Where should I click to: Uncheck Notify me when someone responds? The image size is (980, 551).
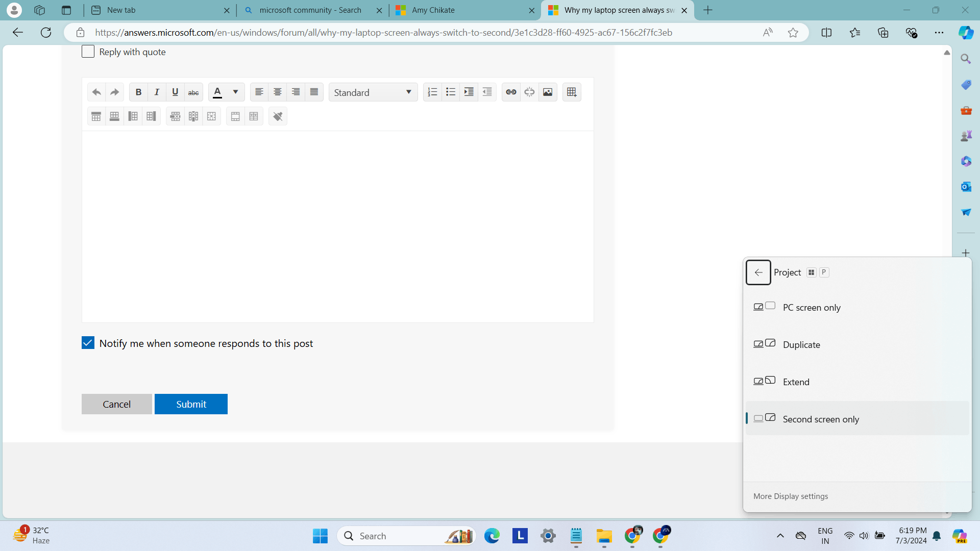pyautogui.click(x=88, y=343)
